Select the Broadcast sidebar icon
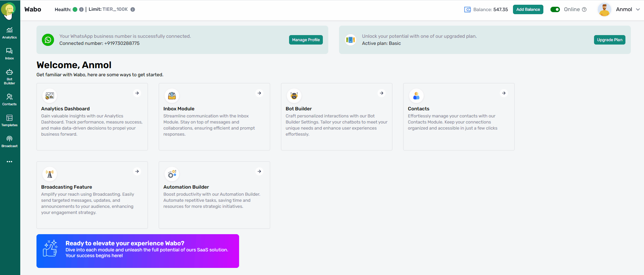 [9, 141]
